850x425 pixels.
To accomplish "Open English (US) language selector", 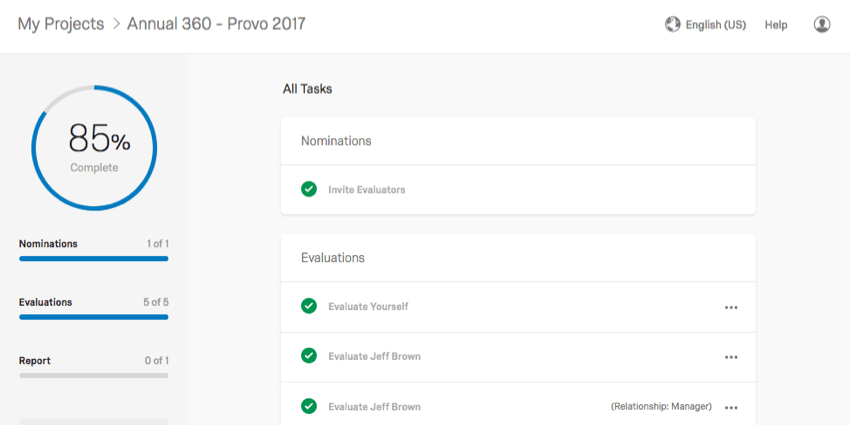I will (716, 25).
